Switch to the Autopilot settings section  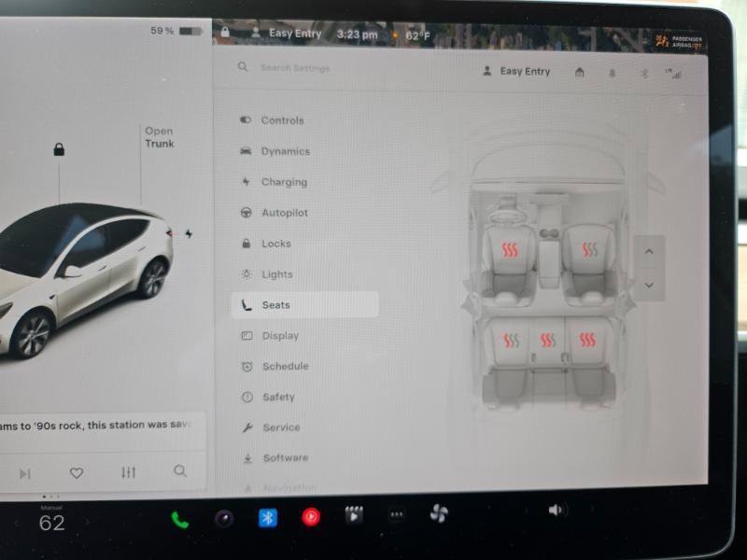click(287, 212)
